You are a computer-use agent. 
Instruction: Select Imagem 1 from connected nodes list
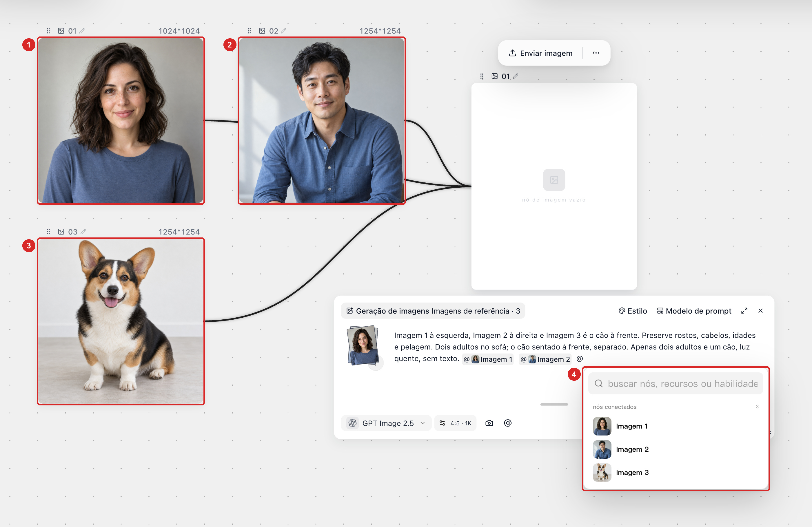[x=676, y=426]
